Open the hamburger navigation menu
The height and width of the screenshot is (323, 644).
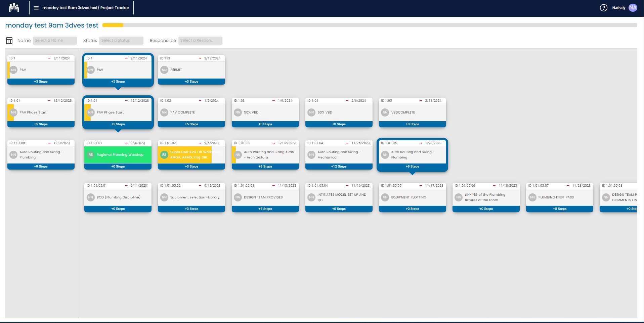(36, 8)
